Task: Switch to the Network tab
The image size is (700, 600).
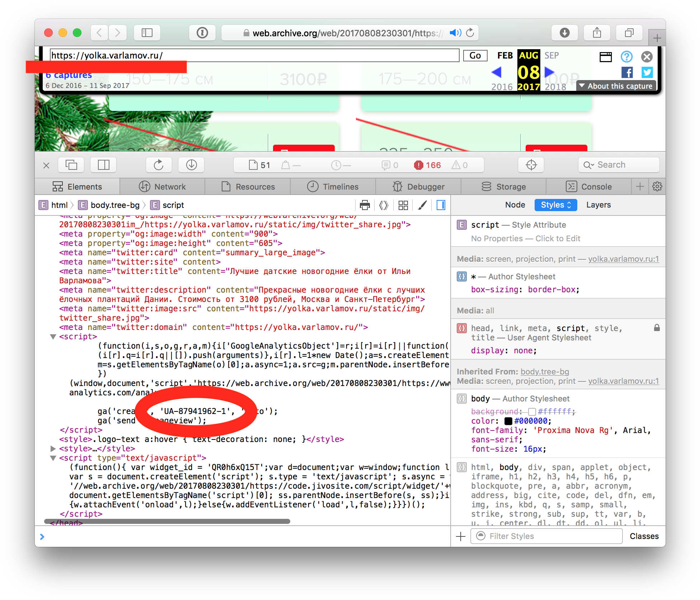Action: 162,187
